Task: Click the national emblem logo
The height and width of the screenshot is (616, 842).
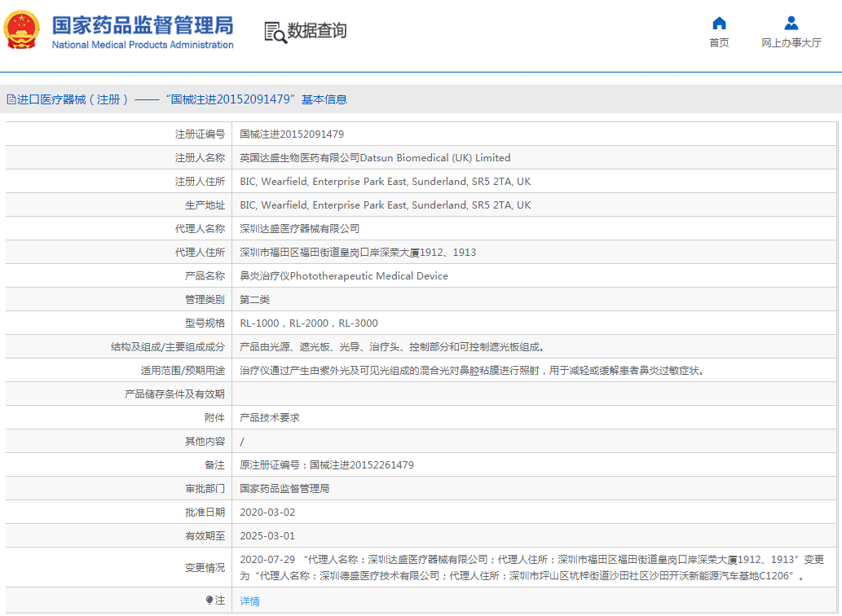Action: (23, 31)
